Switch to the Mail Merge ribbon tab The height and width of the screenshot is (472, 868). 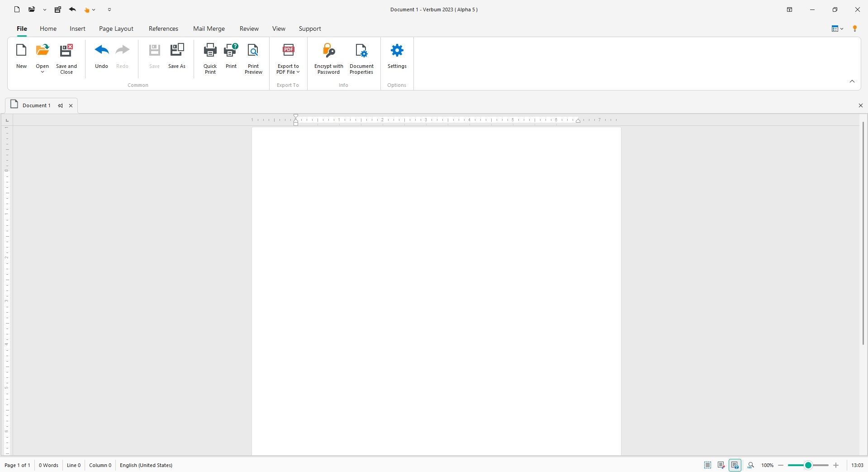click(209, 29)
